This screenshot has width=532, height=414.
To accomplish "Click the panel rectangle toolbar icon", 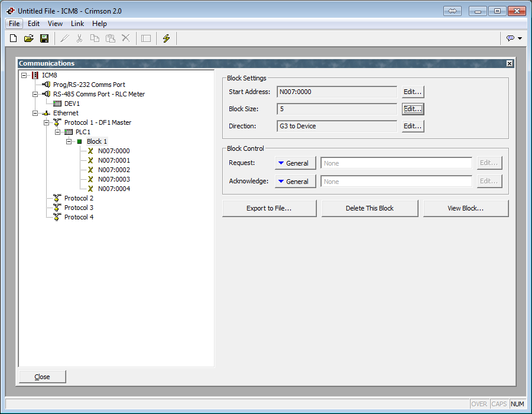I will coord(146,38).
